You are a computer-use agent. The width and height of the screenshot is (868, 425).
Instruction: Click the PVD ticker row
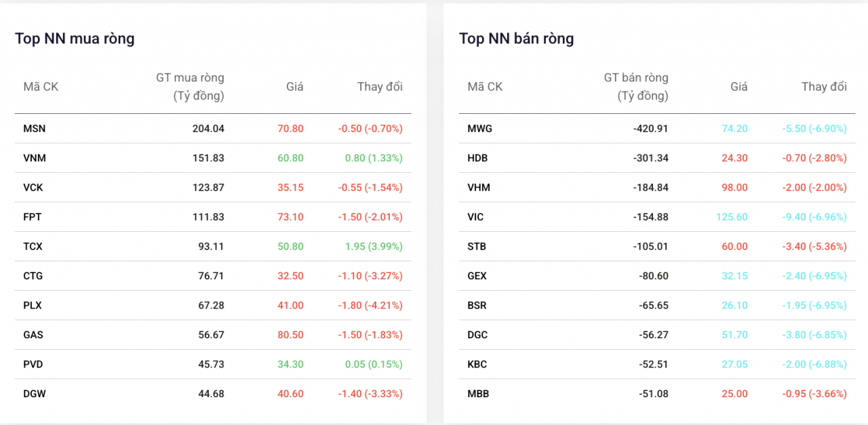click(33, 365)
